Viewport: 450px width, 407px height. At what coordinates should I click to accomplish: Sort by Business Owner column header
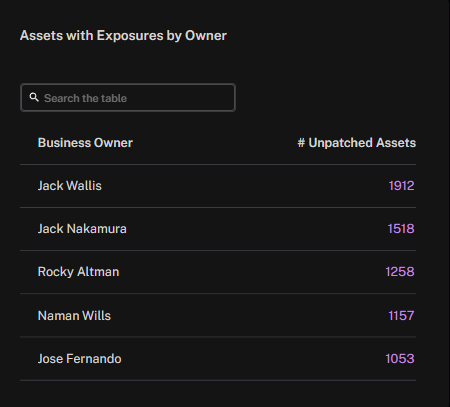tap(85, 143)
